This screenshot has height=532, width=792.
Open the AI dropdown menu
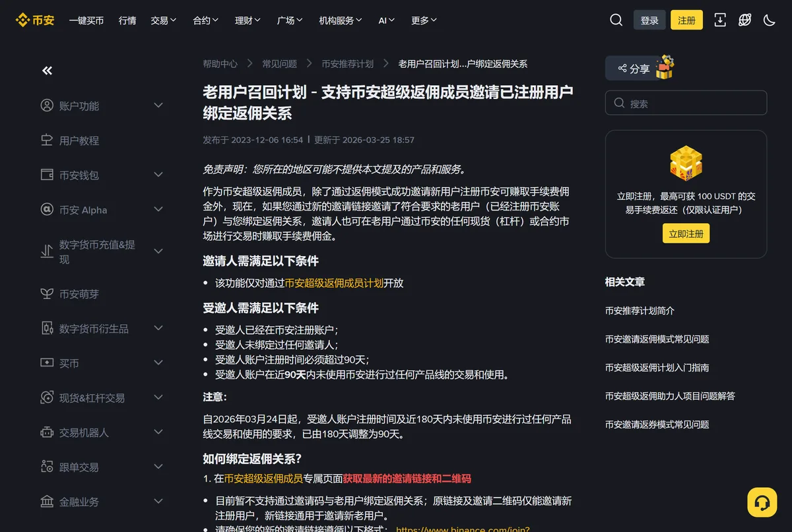387,20
